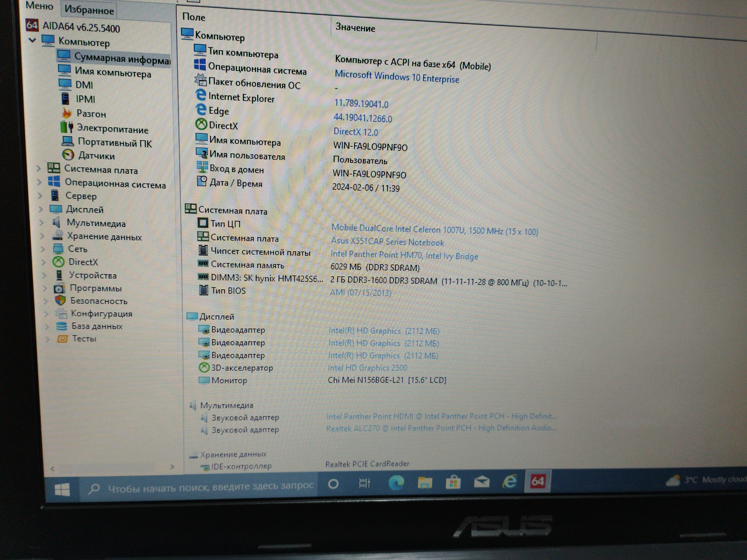Expand the Устройства tree node
The height and width of the screenshot is (560, 747).
coord(45,275)
